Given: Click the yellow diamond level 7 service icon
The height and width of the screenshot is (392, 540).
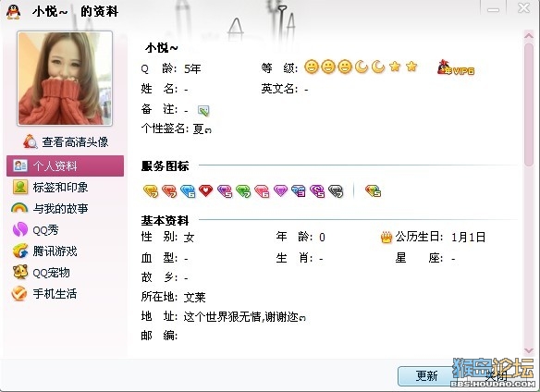Looking at the screenshot, I should click(151, 191).
